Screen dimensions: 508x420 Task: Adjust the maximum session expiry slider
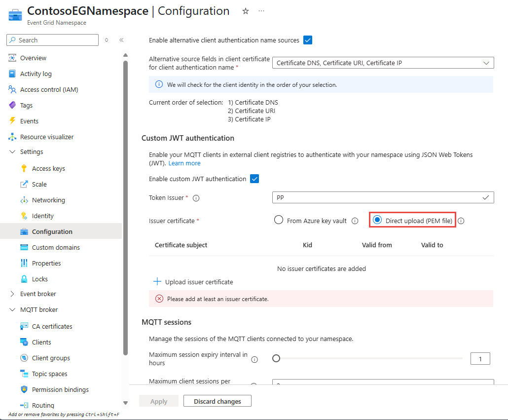276,359
